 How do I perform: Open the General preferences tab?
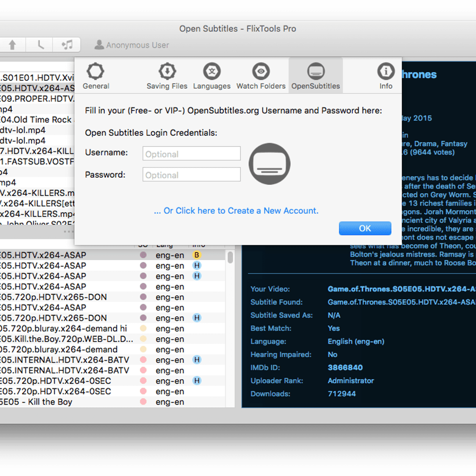[x=95, y=76]
